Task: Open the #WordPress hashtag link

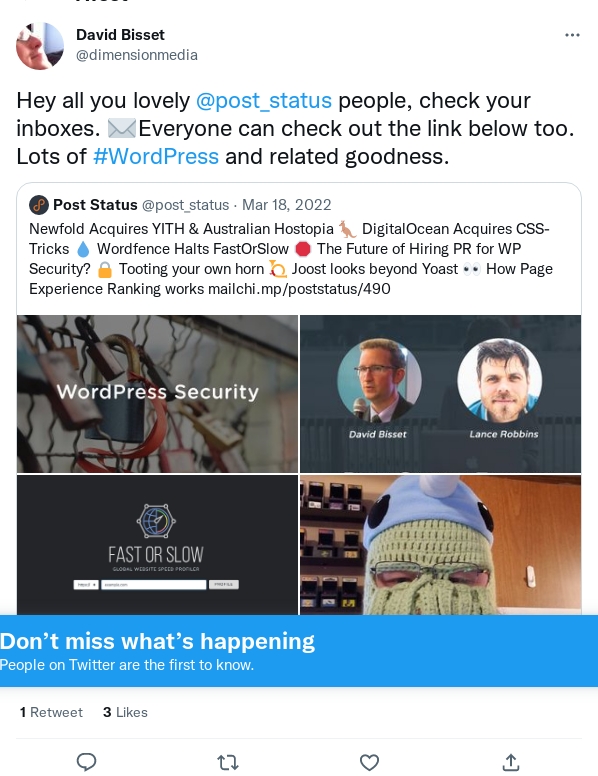Action: tap(156, 156)
